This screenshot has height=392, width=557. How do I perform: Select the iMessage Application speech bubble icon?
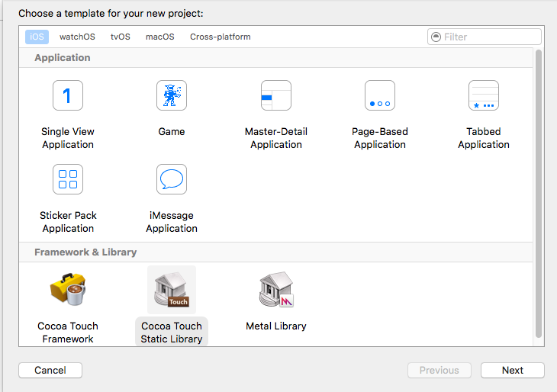172,179
